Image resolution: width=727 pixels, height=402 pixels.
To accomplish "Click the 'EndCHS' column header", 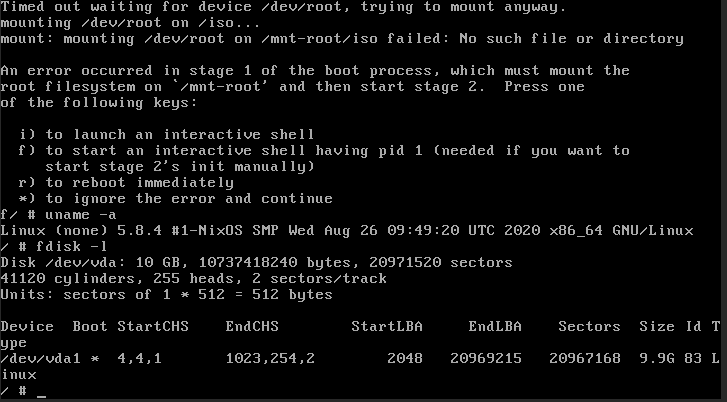I will (x=252, y=326).
